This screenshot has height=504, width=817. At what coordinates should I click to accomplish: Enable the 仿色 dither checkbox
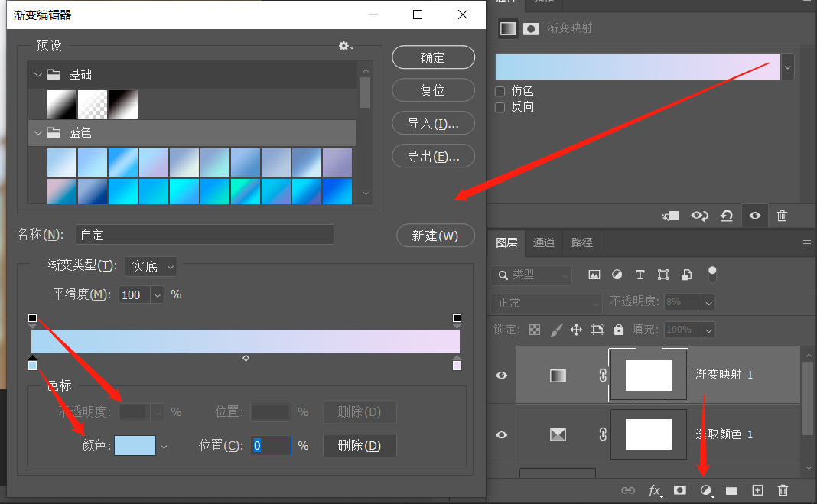point(500,91)
